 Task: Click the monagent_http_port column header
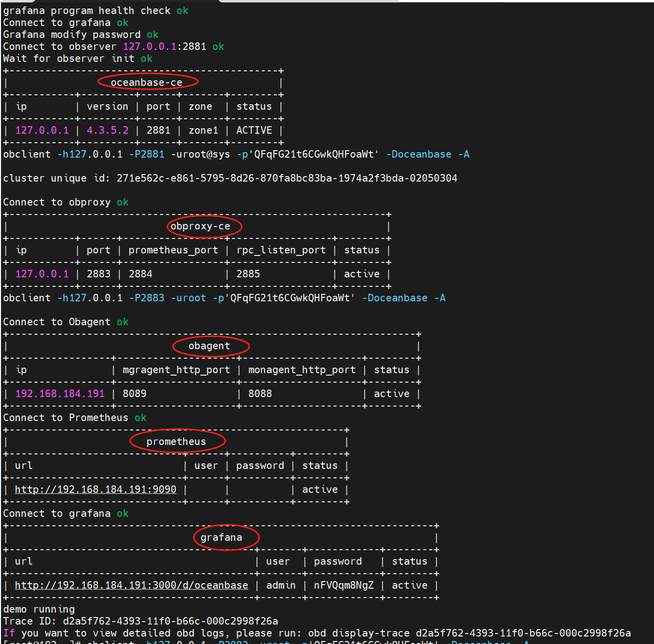[302, 370]
